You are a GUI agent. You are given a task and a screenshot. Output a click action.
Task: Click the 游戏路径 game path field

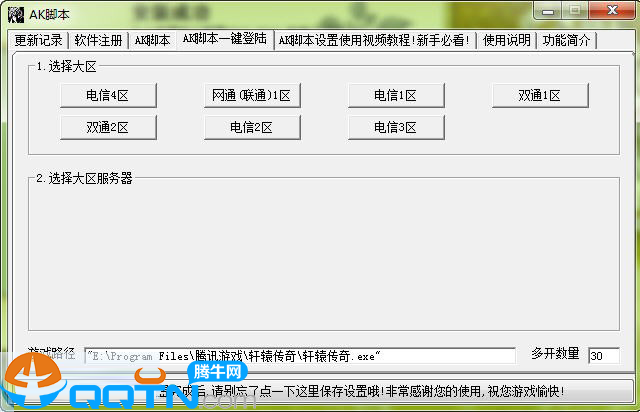[x=299, y=356]
